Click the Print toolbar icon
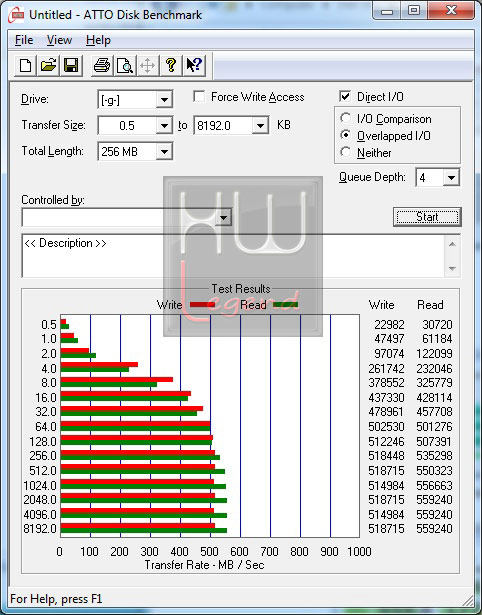 coord(102,65)
